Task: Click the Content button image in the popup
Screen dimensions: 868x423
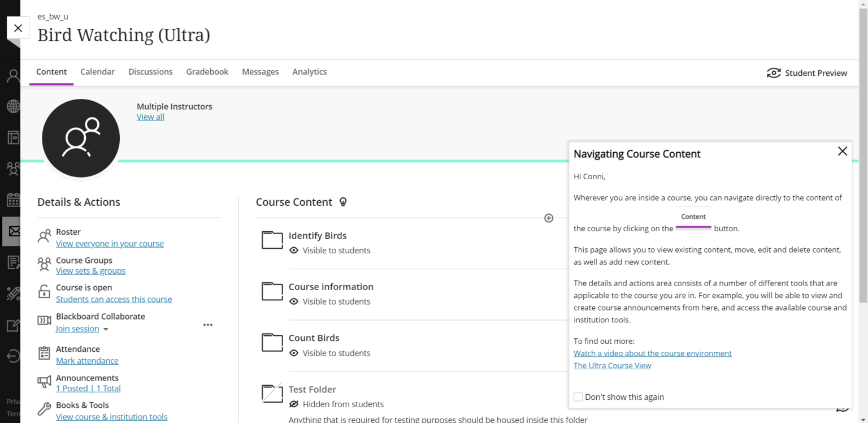Action: (693, 218)
